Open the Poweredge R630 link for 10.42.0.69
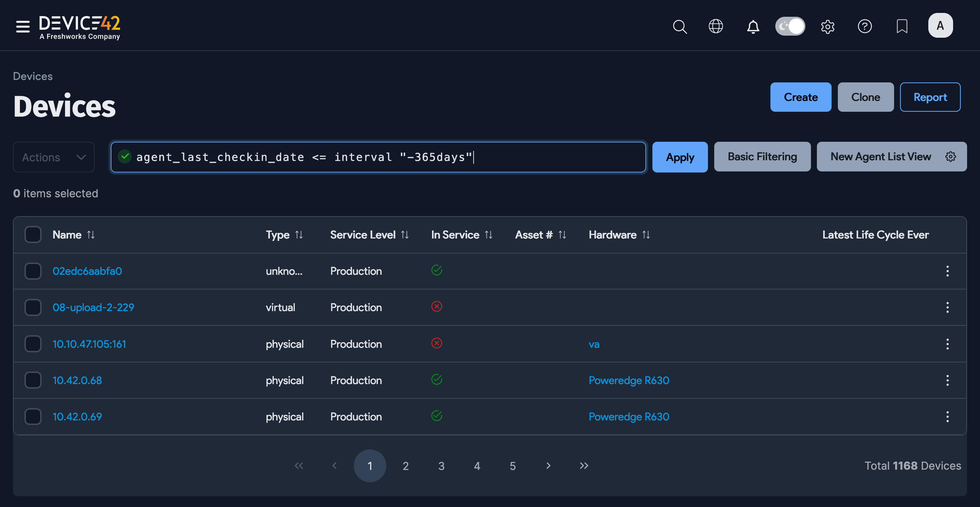 pyautogui.click(x=629, y=417)
